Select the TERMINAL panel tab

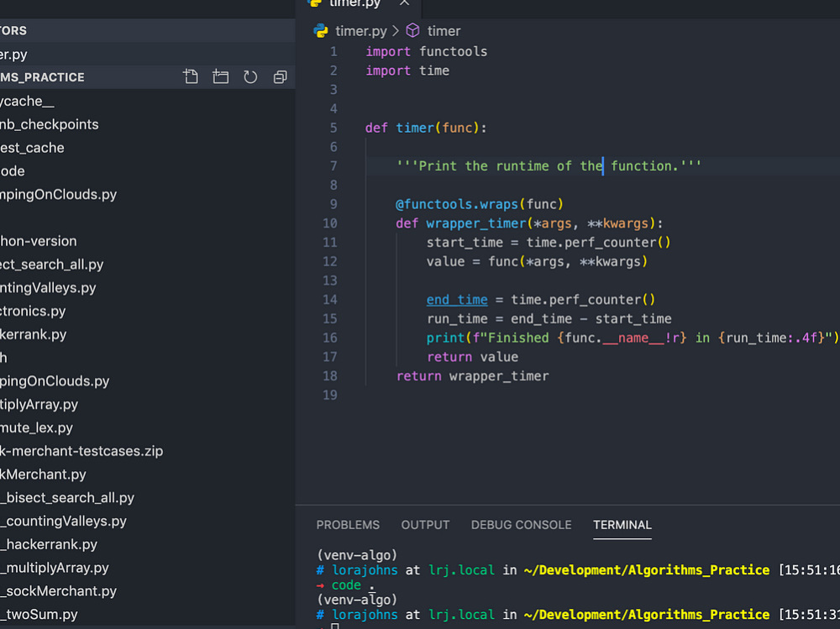pos(622,525)
